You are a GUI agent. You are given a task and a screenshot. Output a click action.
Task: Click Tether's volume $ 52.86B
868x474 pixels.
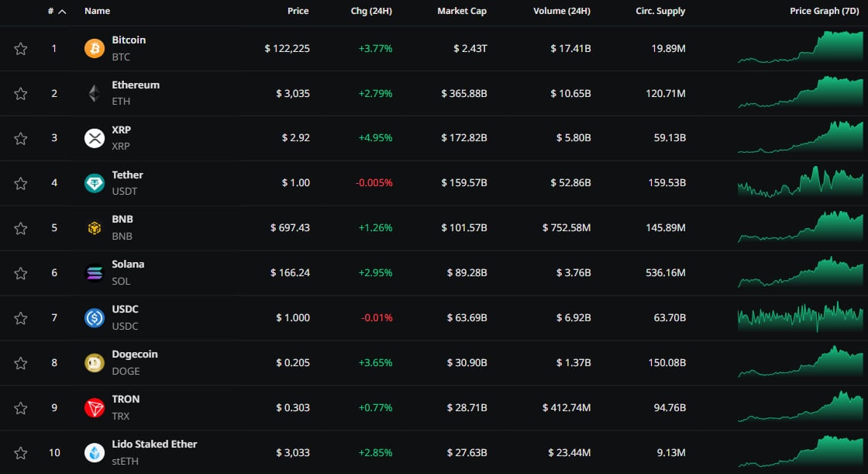coord(570,183)
